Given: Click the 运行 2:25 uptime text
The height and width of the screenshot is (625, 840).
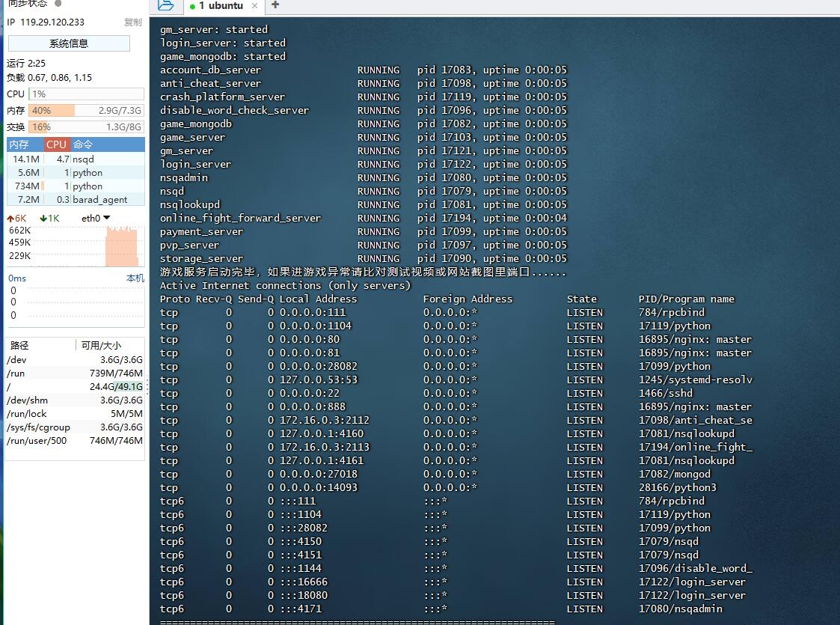Looking at the screenshot, I should pyautogui.click(x=26, y=64).
